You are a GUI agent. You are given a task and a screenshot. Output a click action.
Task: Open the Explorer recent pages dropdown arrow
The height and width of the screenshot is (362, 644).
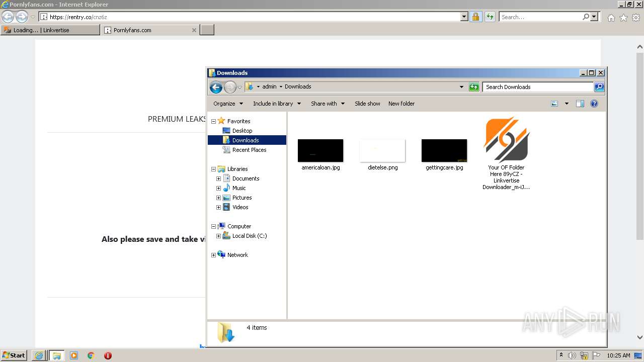coord(239,87)
